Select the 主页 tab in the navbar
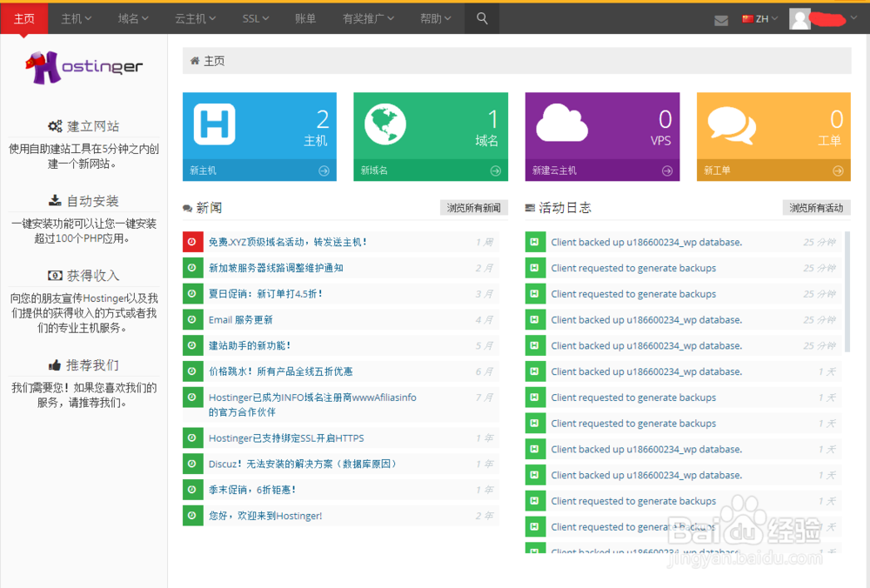The width and height of the screenshot is (870, 588). (x=23, y=17)
